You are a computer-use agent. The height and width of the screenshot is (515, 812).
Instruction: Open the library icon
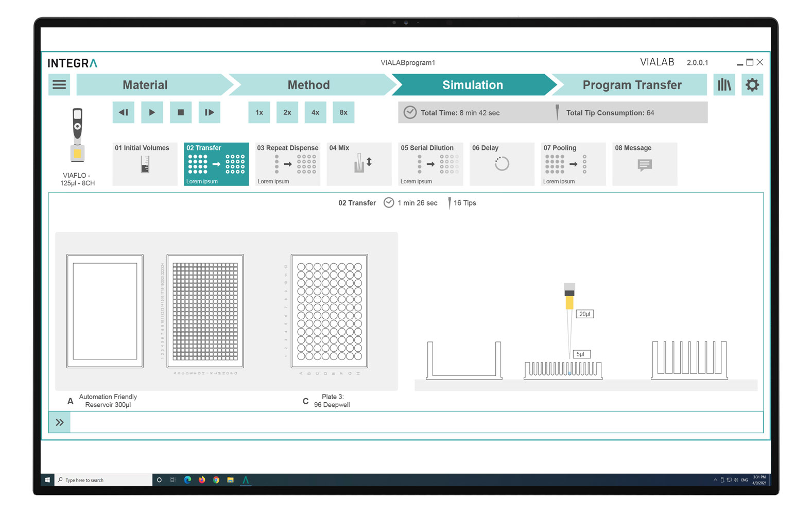[x=724, y=85]
